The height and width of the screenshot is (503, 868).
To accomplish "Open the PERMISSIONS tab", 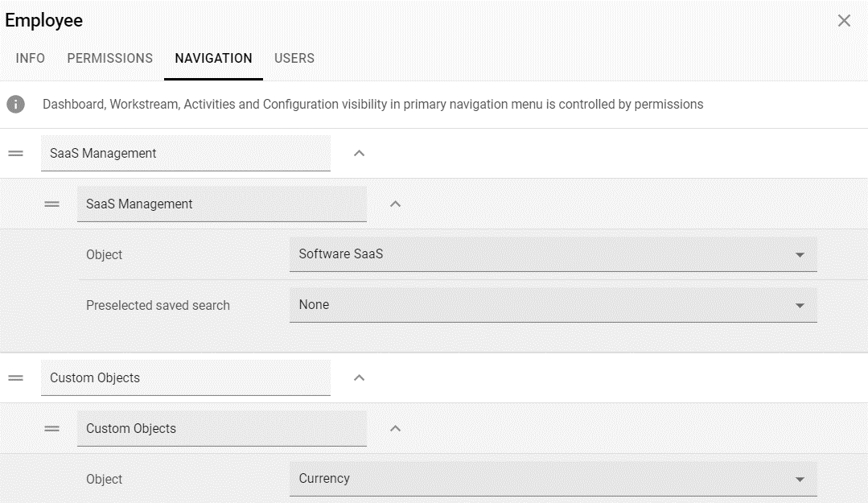I will 110,59.
